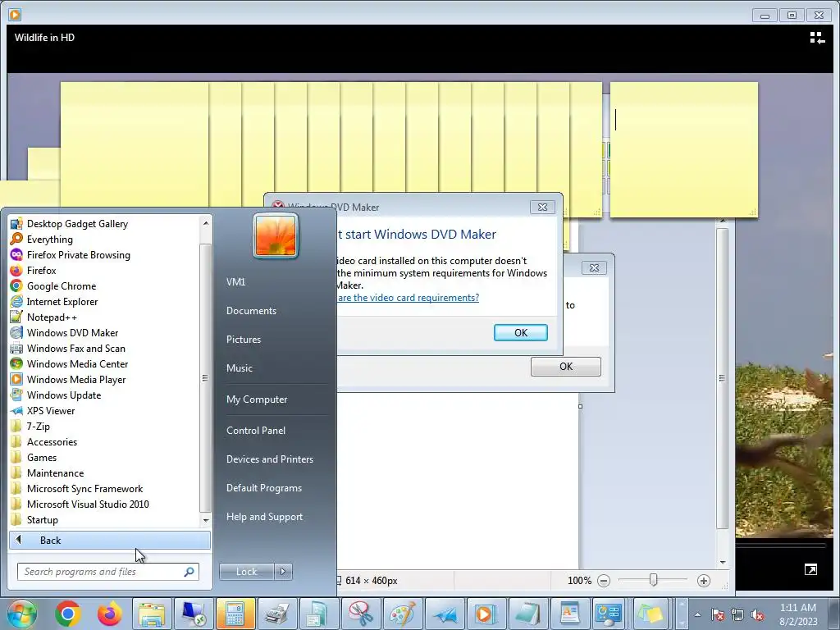Click the Lock button
Image resolution: width=840 pixels, height=630 pixels.
point(246,572)
